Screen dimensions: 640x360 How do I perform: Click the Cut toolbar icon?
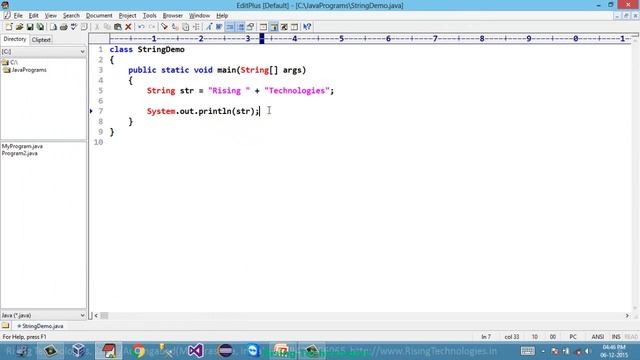click(x=97, y=27)
